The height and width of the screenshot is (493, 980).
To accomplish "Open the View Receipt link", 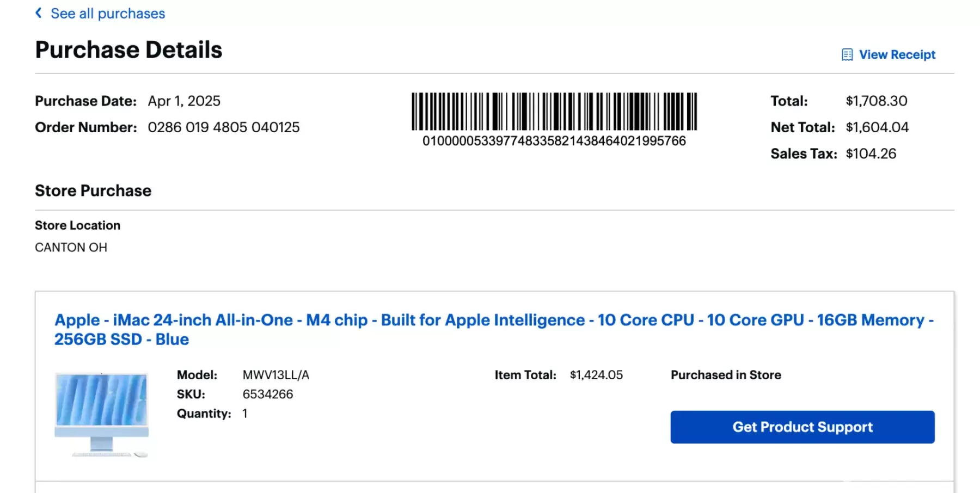I will click(897, 55).
